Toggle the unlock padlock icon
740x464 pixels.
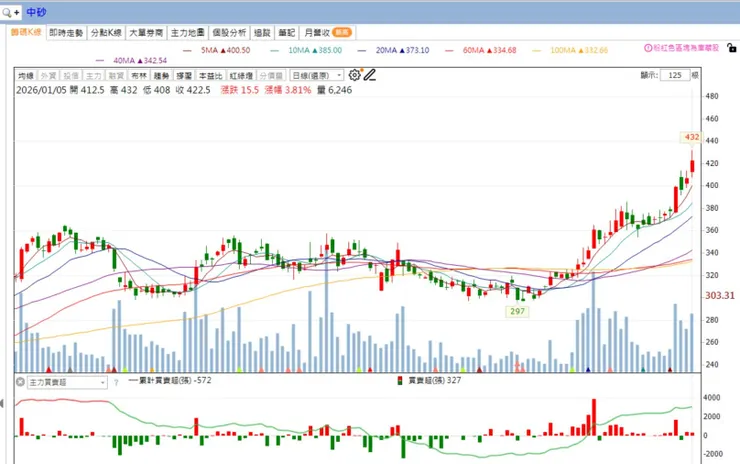(x=731, y=48)
